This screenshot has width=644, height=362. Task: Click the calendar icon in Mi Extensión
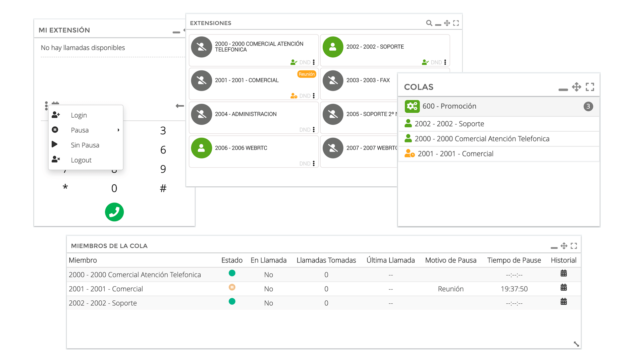(x=55, y=103)
